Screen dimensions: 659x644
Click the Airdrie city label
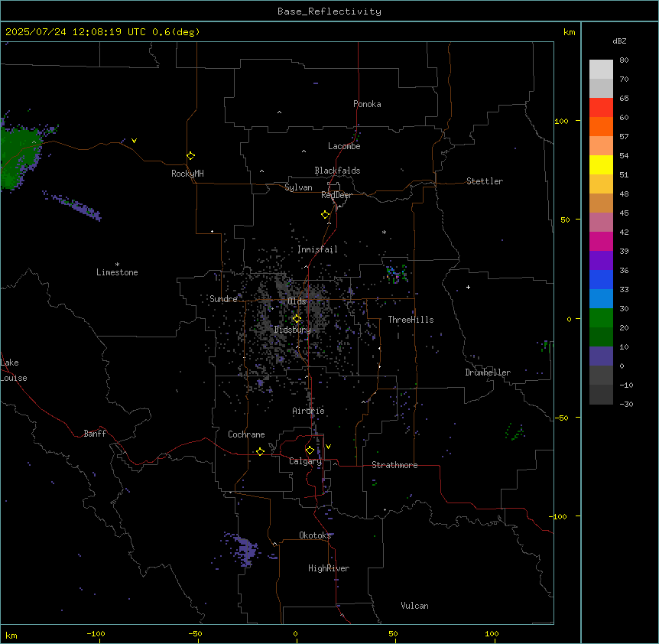click(x=308, y=411)
